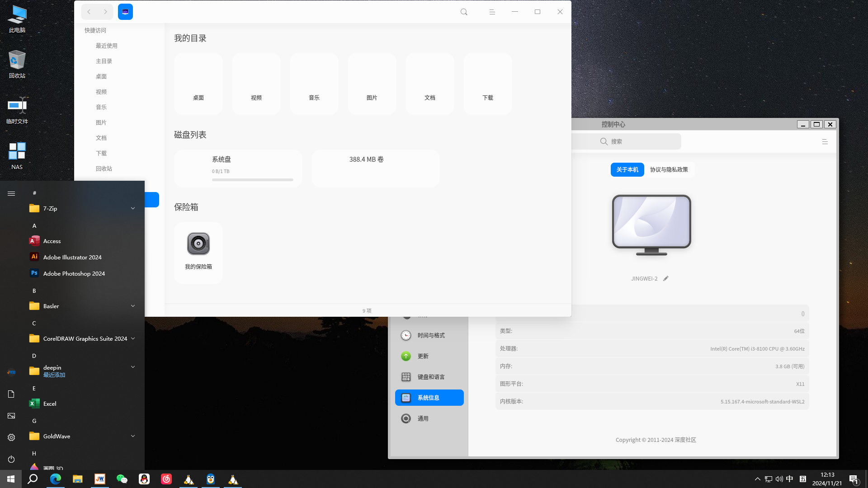
Task: Switch to 关于本机 tab
Action: pos(627,169)
